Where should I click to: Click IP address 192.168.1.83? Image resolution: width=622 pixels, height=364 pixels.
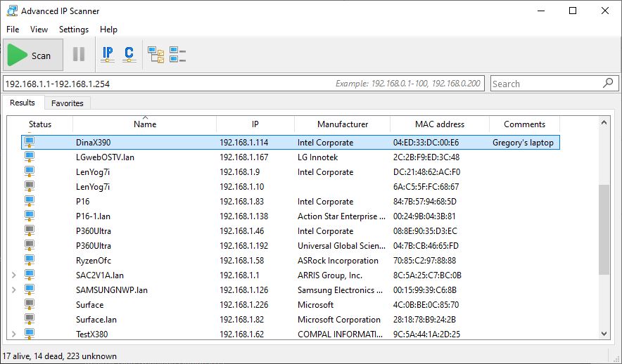click(x=241, y=201)
